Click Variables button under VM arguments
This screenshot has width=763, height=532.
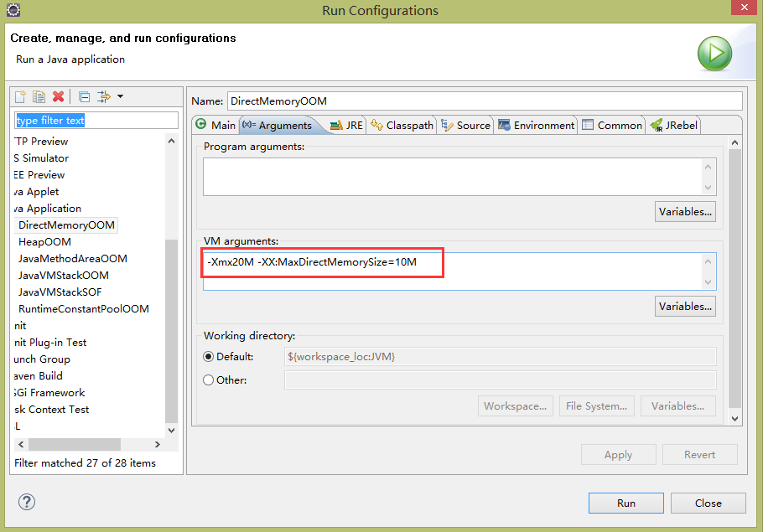pyautogui.click(x=685, y=307)
